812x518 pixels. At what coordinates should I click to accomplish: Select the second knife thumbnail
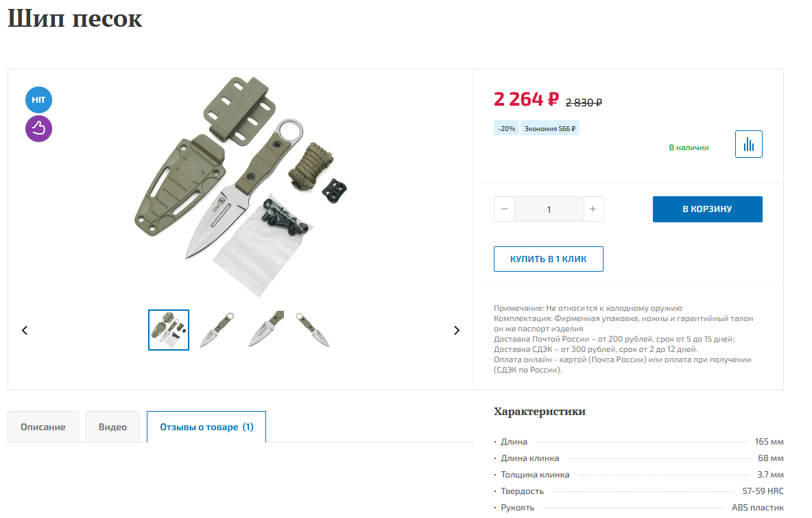[x=217, y=330]
